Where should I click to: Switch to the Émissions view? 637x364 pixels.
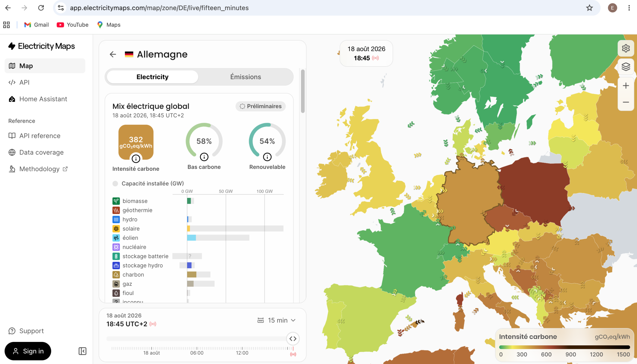click(x=246, y=77)
